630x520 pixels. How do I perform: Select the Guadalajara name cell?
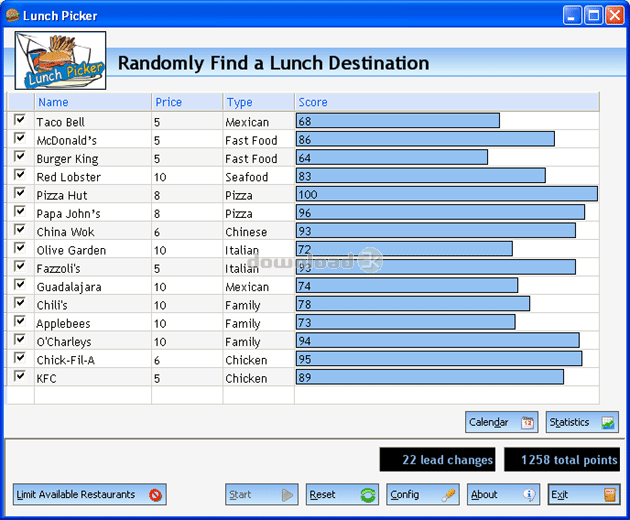point(93,286)
